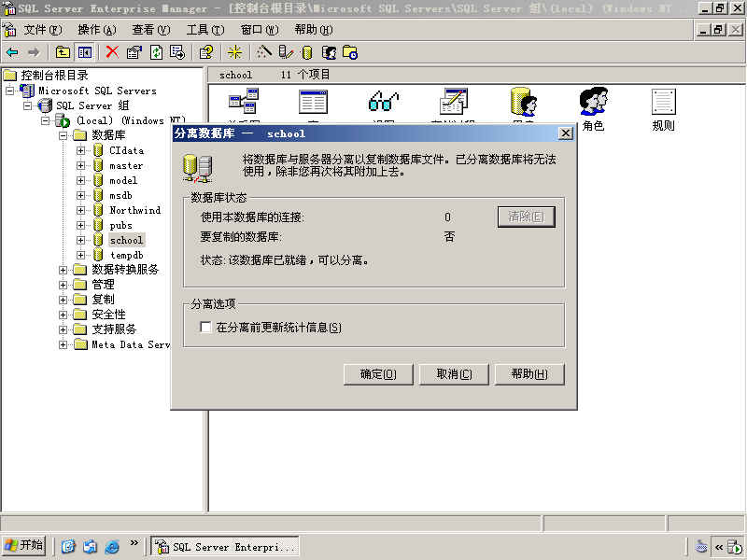Open the 规则 rules icon

coord(664,110)
